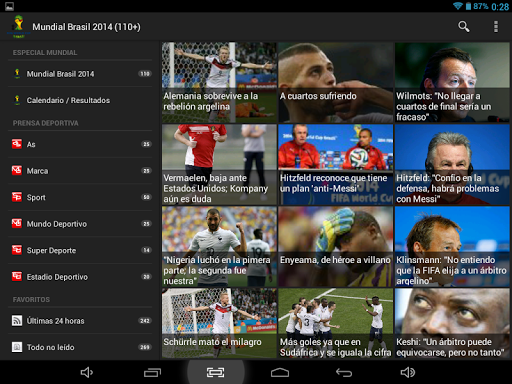The width and height of the screenshot is (512, 384).
Task: Tap the Android home navigation icon
Action: 280,372
